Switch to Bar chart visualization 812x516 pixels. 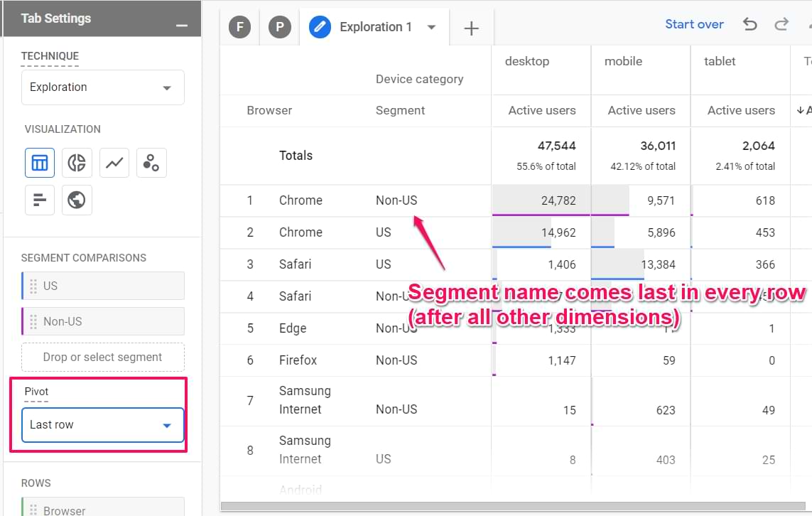[x=40, y=200]
